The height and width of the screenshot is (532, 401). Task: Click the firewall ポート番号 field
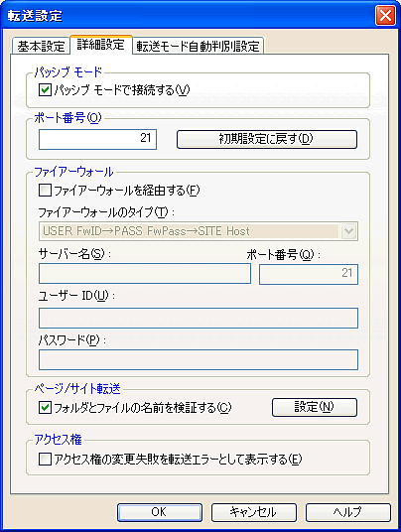[x=309, y=275]
